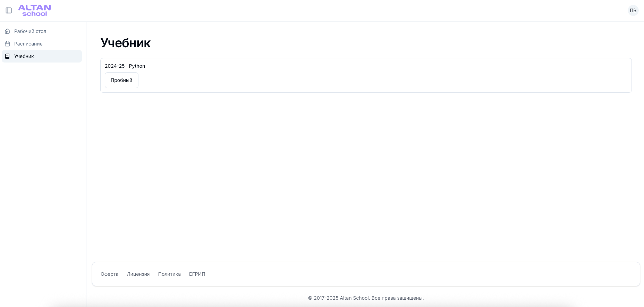Click the Altan School copyright text
The height and width of the screenshot is (307, 644).
pyautogui.click(x=366, y=298)
